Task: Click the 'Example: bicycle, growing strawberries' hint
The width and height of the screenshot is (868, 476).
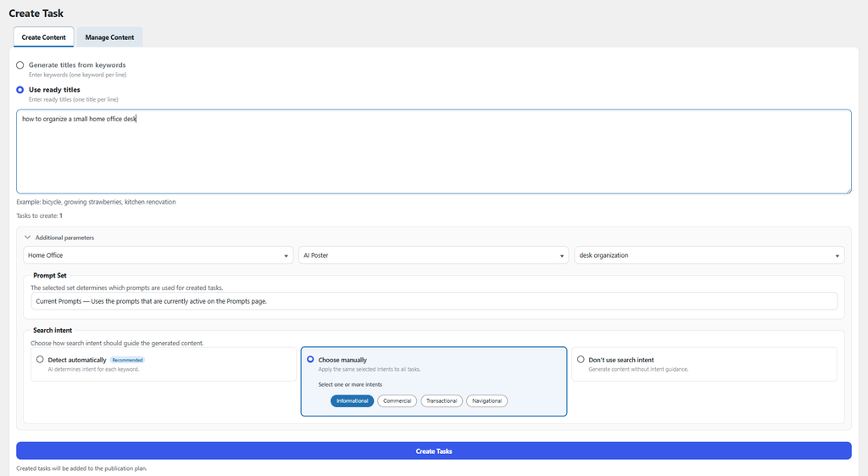Action: tap(97, 202)
